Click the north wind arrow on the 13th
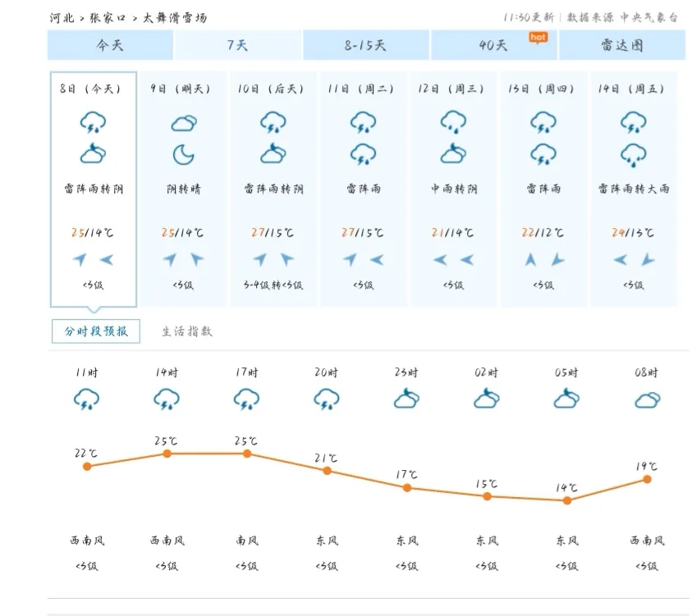The image size is (692, 616). point(531,259)
